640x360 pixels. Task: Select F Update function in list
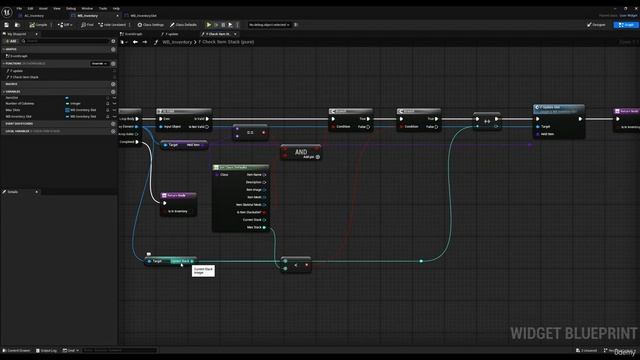16,71
